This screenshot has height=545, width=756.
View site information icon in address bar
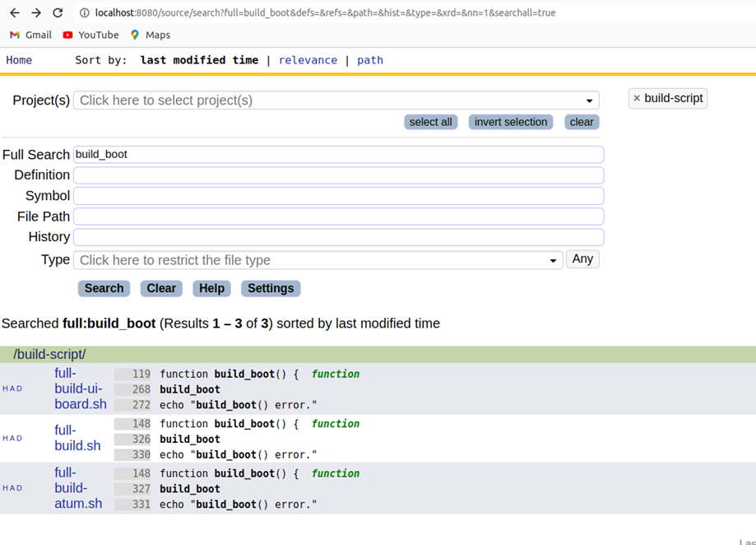[85, 13]
